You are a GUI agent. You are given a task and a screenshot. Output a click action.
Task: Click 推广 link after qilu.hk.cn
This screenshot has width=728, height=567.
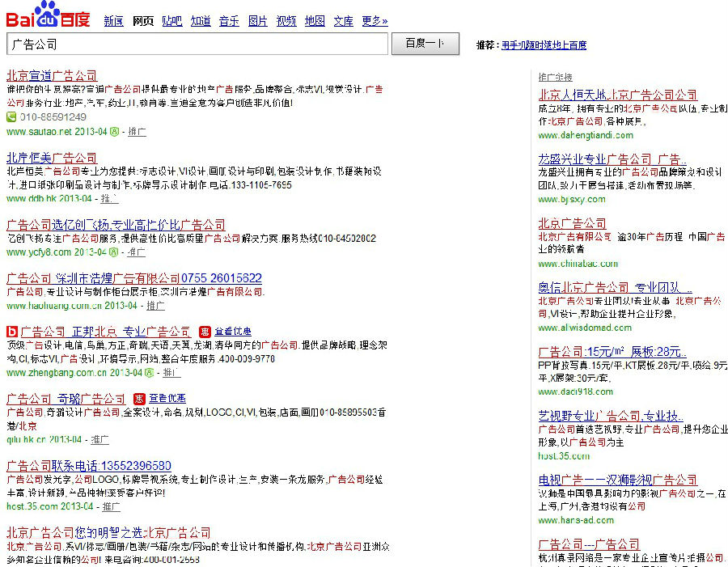99,440
